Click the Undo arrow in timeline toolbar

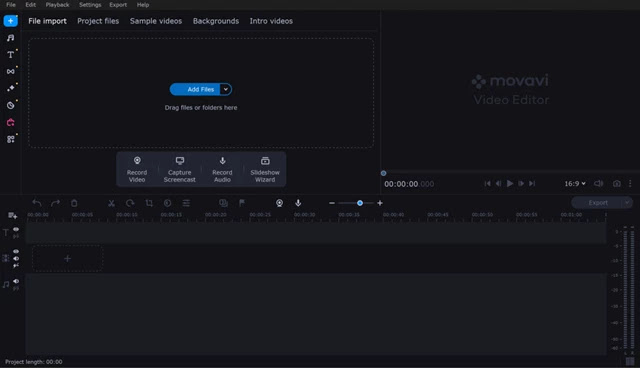(37, 203)
